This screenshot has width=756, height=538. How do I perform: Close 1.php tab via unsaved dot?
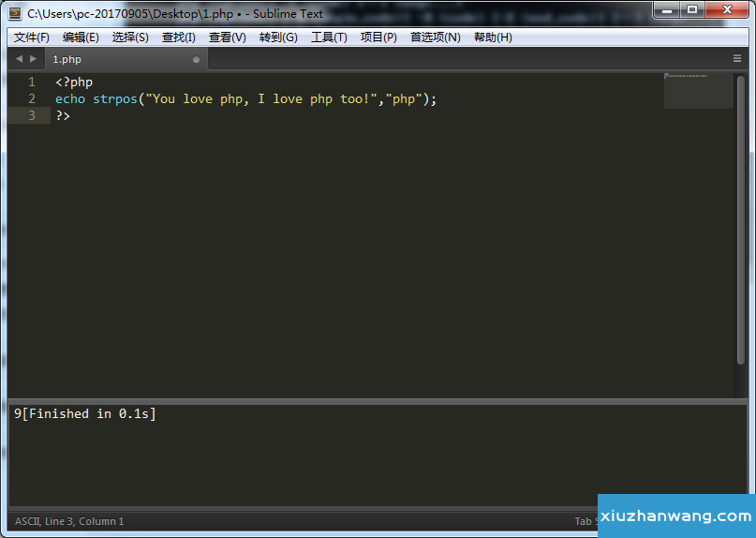(x=196, y=60)
